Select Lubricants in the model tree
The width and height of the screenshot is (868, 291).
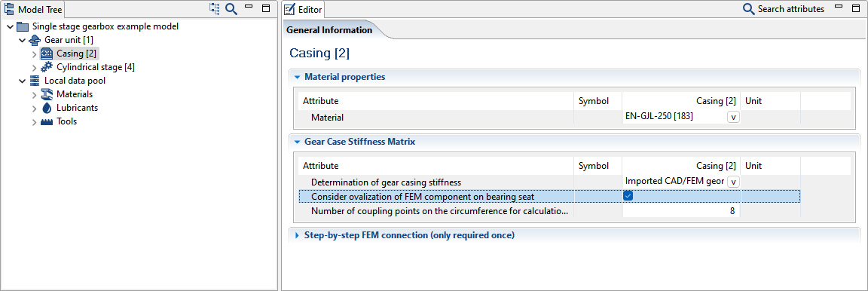click(77, 108)
